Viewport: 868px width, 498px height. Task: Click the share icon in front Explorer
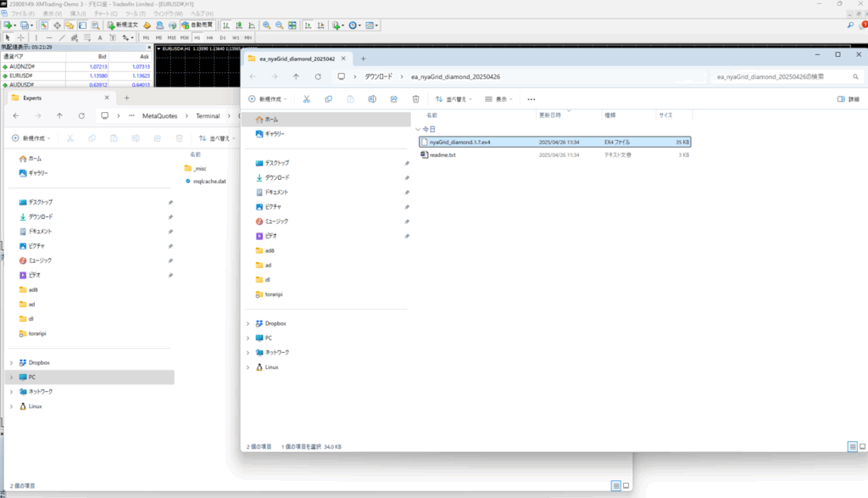tap(394, 99)
